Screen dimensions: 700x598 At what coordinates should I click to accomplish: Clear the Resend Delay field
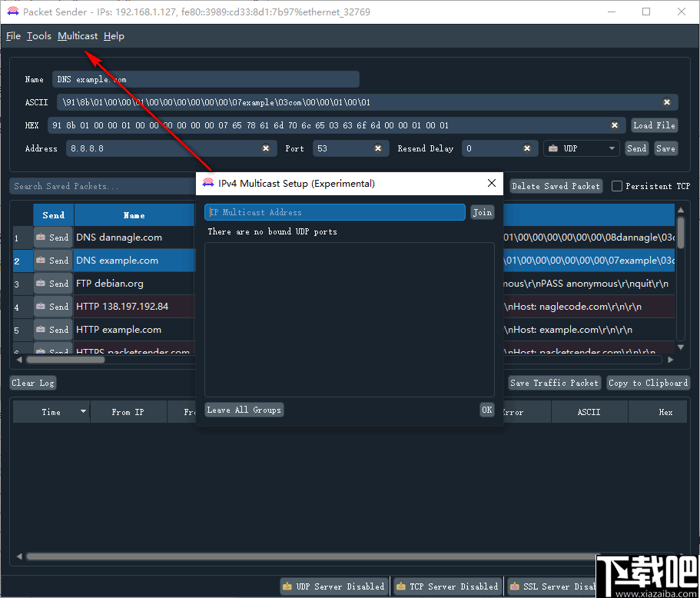point(526,148)
